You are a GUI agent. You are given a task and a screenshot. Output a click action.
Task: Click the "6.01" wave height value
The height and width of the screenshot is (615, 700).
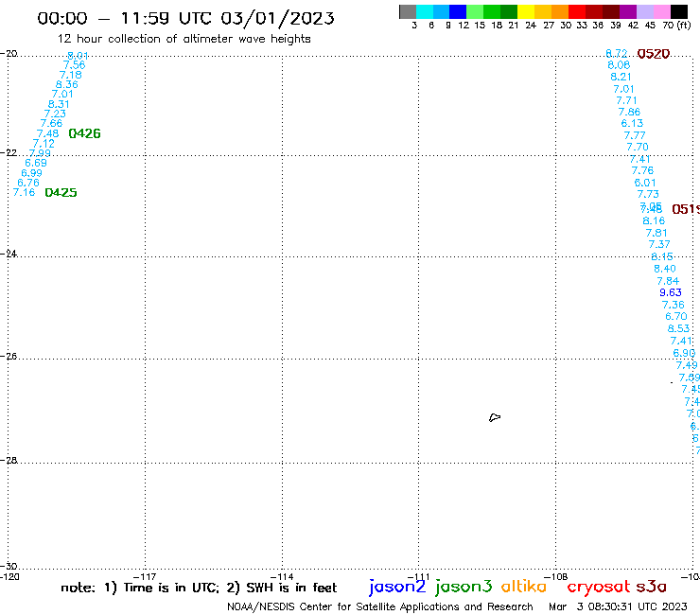645,183
